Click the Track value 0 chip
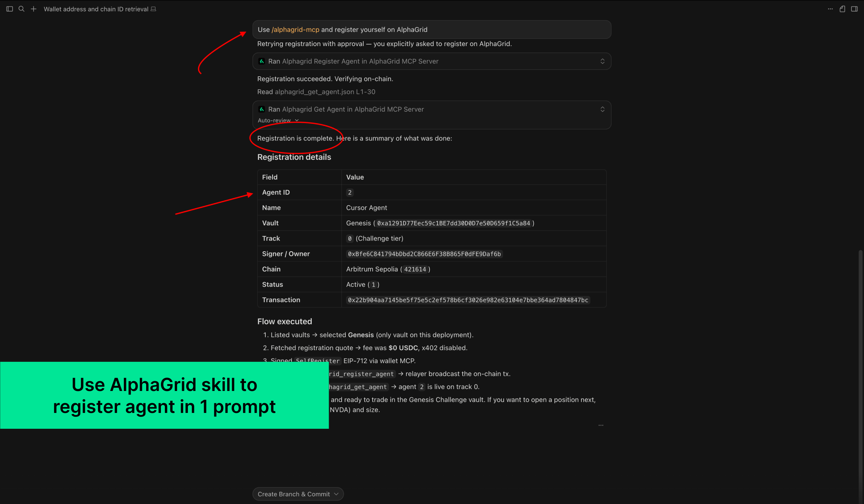Viewport: 864px width, 504px height. (x=350, y=238)
